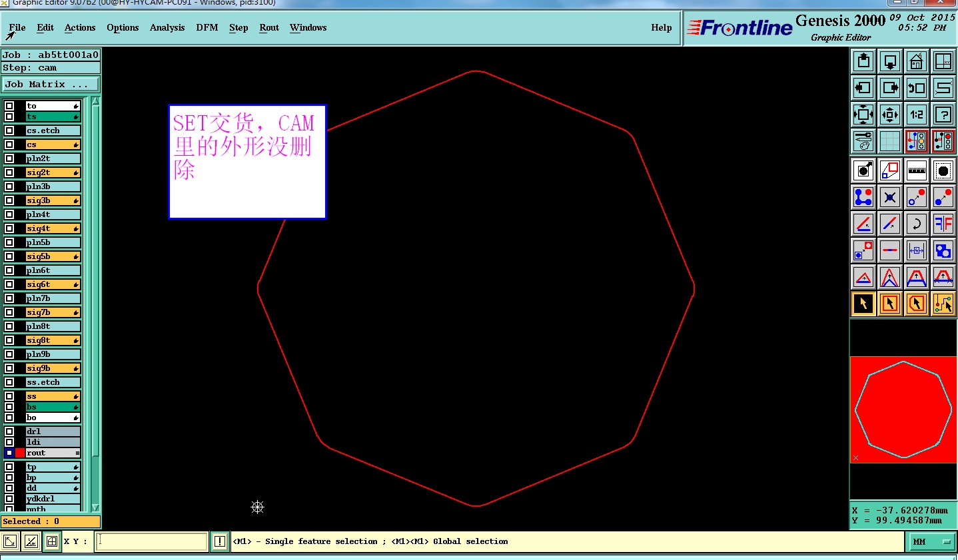
Task: Click the pan left view icon
Action: [863, 88]
